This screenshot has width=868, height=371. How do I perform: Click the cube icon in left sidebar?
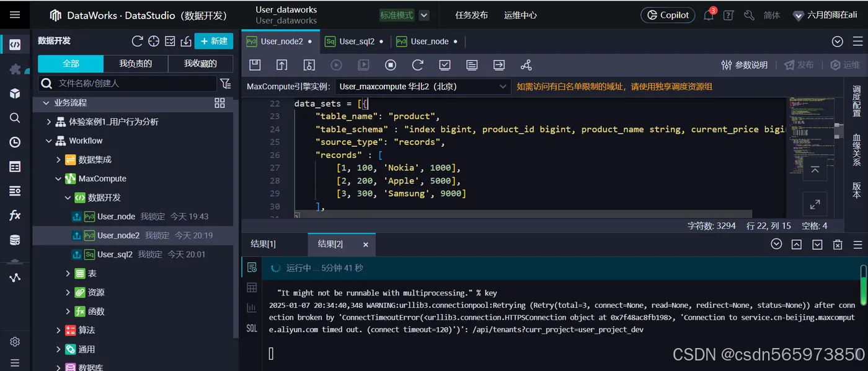(15, 94)
